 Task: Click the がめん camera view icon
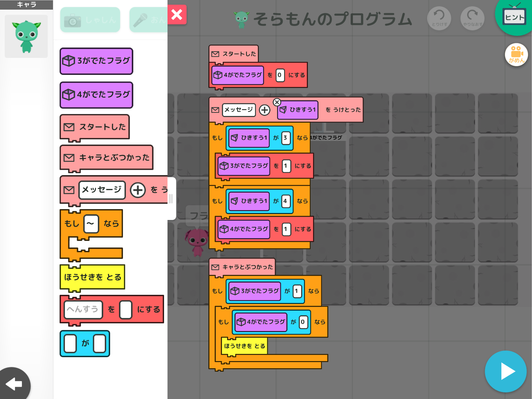(x=516, y=55)
